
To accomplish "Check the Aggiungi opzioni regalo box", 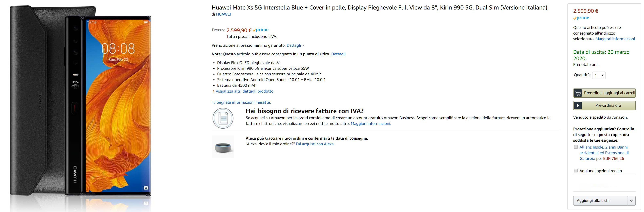I will [x=576, y=171].
